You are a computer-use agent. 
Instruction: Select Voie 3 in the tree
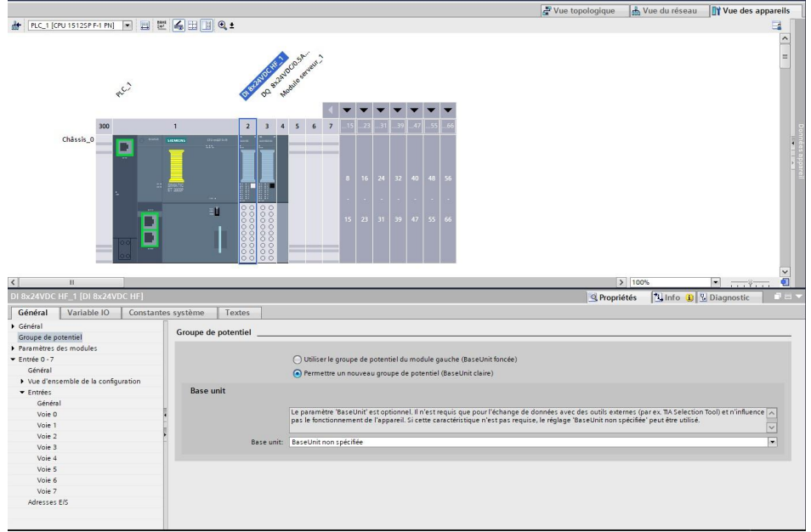[47, 447]
